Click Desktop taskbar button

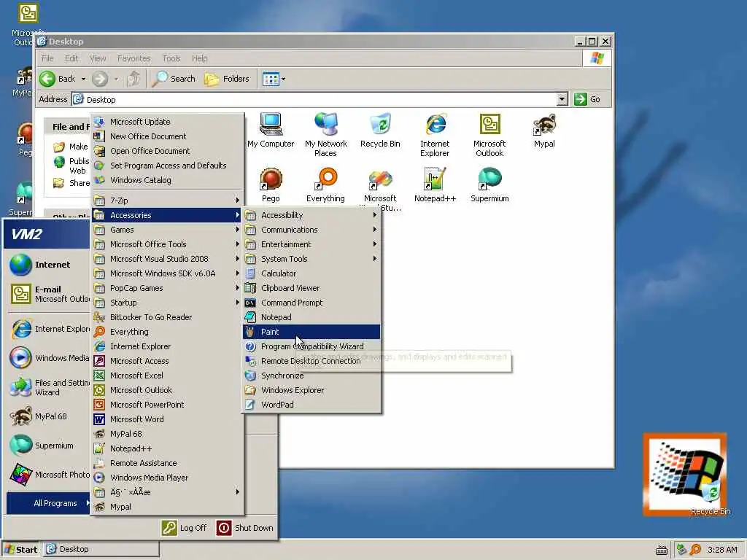[x=101, y=550]
